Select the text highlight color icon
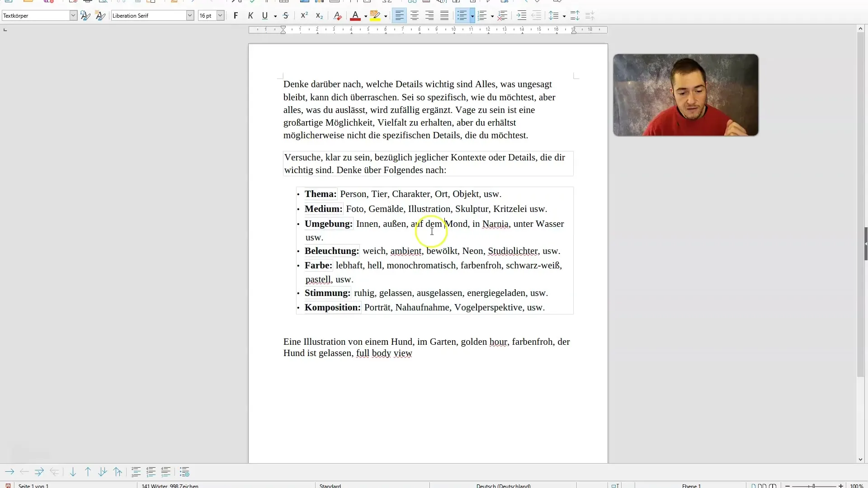The height and width of the screenshot is (488, 868). pos(375,15)
